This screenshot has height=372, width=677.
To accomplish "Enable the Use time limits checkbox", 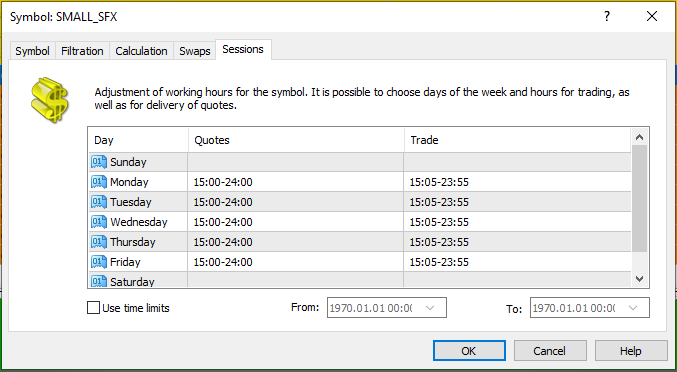I will 93,308.
